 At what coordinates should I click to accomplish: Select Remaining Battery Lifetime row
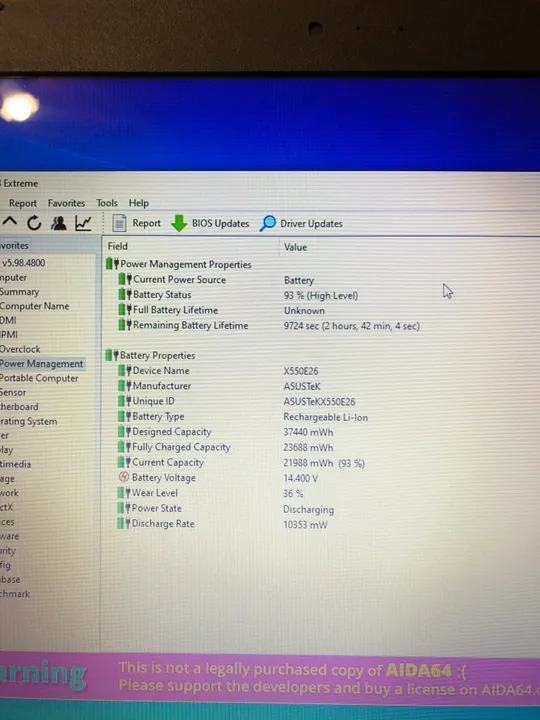269,326
